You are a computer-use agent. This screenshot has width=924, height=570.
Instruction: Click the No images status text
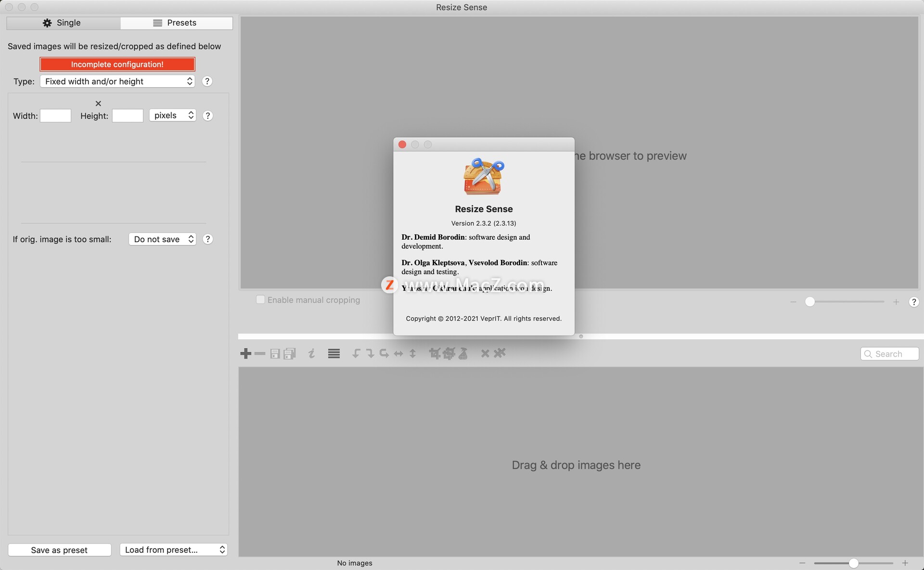click(x=355, y=563)
